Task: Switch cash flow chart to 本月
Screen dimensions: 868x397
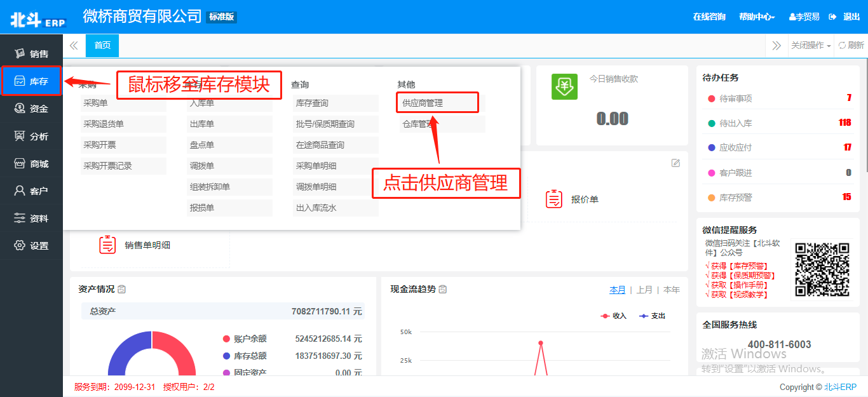Action: tap(618, 290)
